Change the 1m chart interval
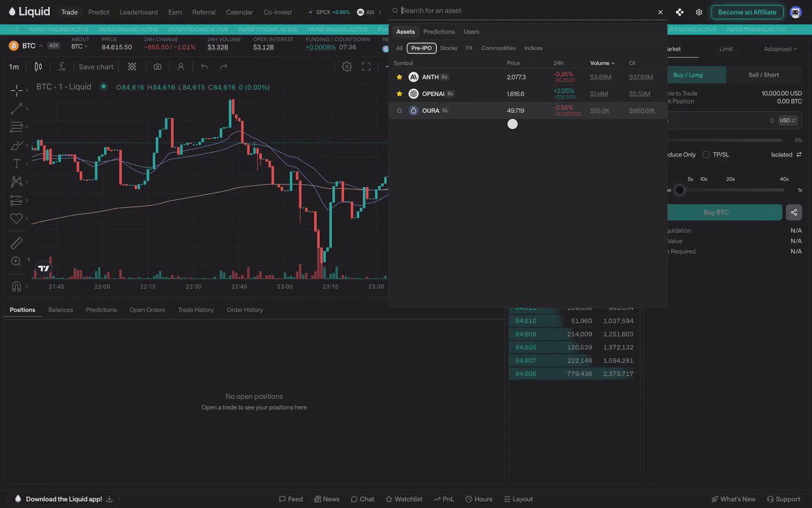812x508 pixels. [x=14, y=67]
